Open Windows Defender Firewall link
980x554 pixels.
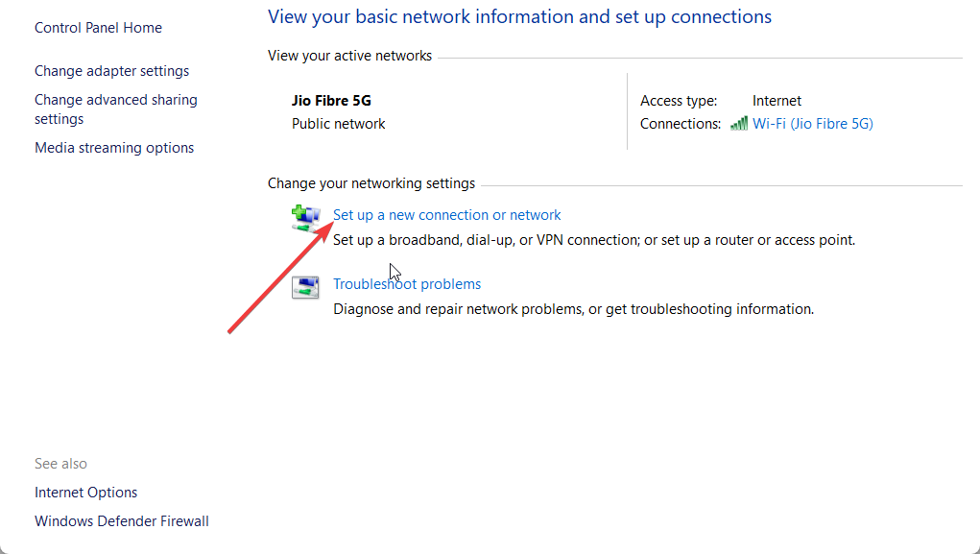point(122,521)
